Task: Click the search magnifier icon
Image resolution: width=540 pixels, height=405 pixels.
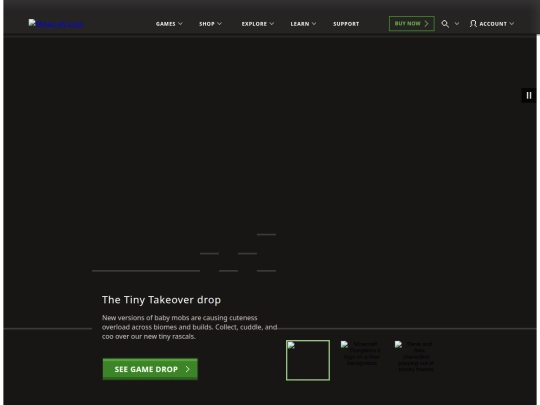Action: click(445, 24)
